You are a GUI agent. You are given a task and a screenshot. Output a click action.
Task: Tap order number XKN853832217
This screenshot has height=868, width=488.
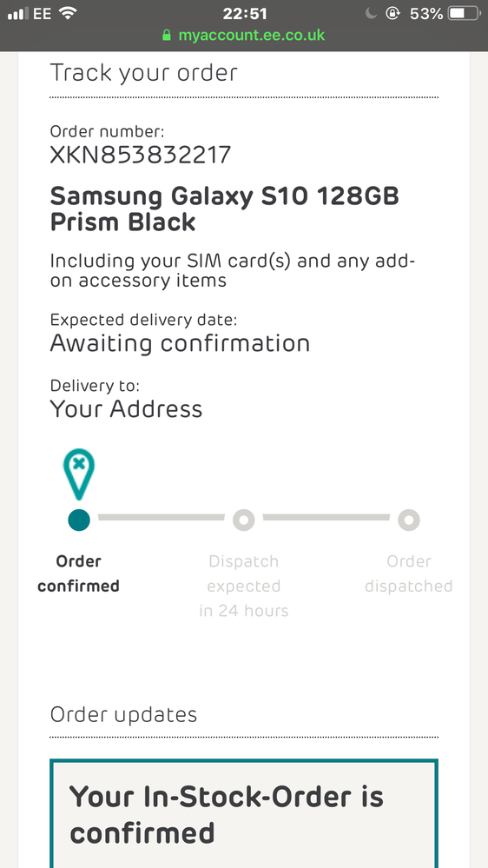pos(141,155)
